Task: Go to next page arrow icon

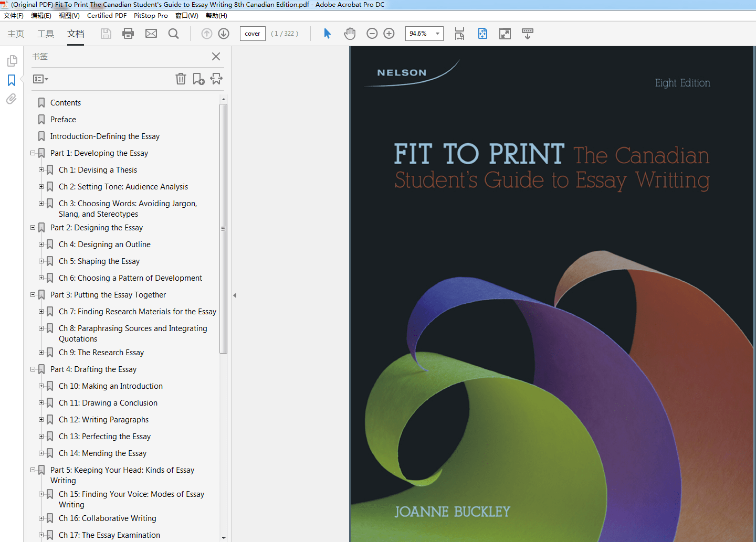Action: [224, 34]
